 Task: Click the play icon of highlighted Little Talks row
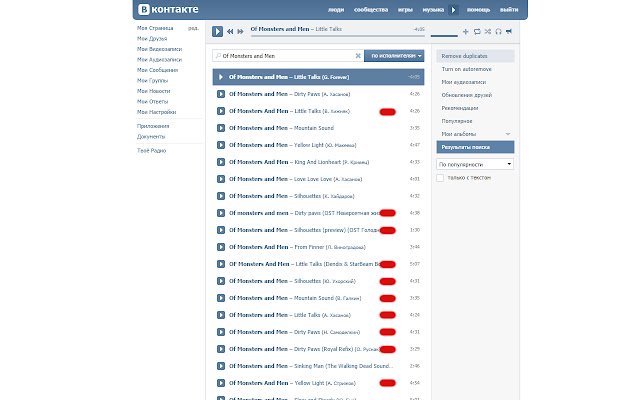[x=221, y=77]
